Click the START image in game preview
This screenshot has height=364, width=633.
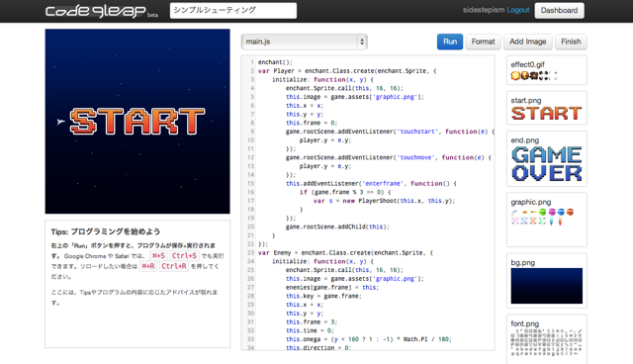[137, 121]
